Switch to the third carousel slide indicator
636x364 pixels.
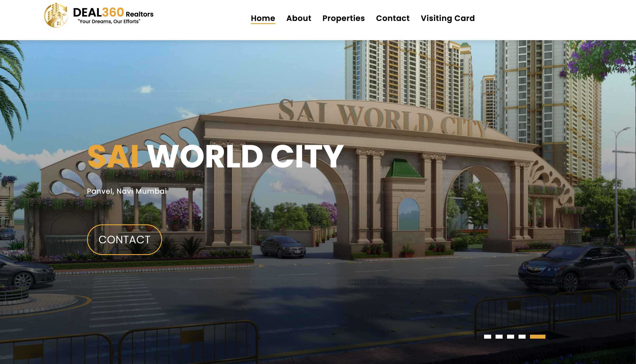pos(510,336)
